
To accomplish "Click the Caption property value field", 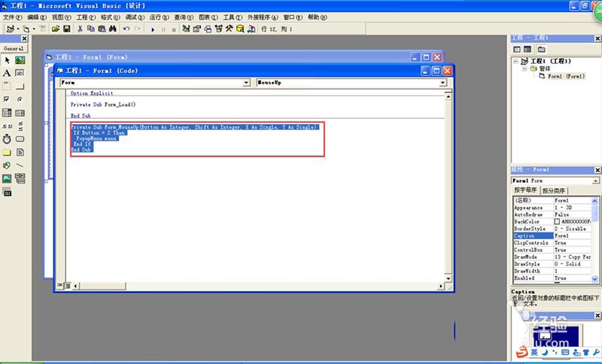I will (572, 236).
